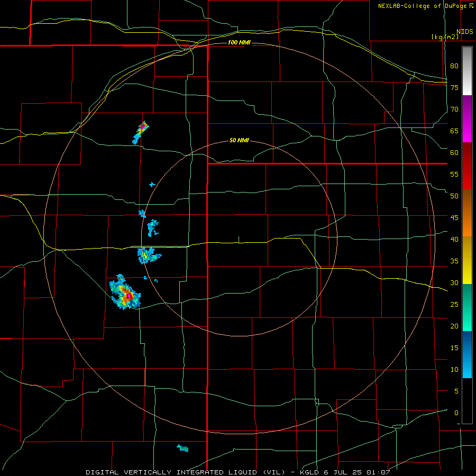Viewport: 476px width, 476px height.
Task: Select the green segment of the color bar
Action: pyautogui.click(x=467, y=307)
